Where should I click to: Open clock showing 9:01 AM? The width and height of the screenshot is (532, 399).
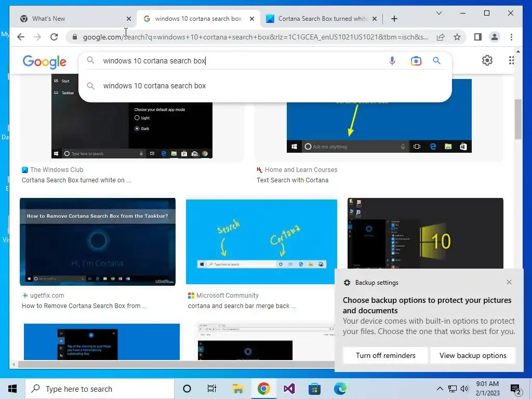pos(487,389)
